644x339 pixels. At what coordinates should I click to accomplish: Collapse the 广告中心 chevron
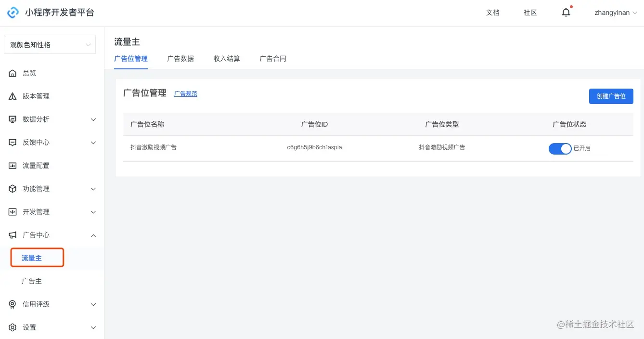[93, 235]
